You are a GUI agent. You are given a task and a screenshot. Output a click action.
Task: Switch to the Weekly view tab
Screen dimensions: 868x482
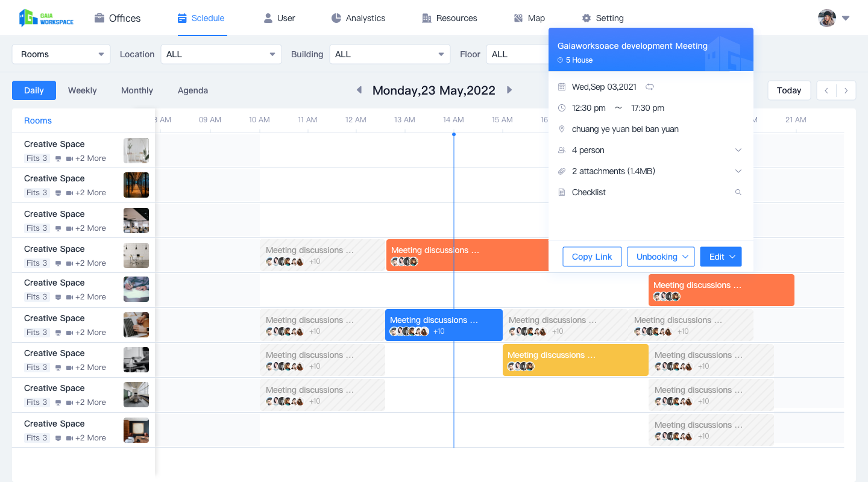(82, 90)
